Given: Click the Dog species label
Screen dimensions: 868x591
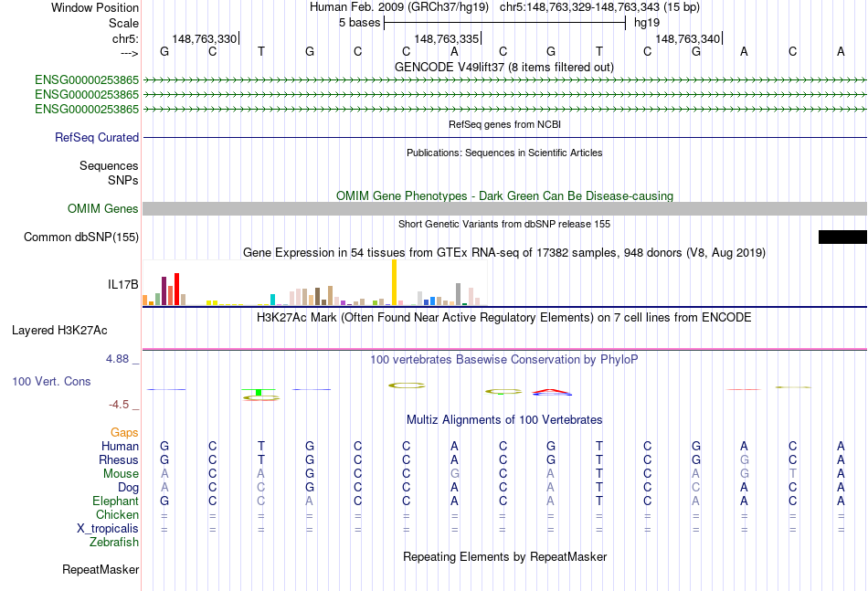Looking at the screenshot, I should [x=128, y=488].
